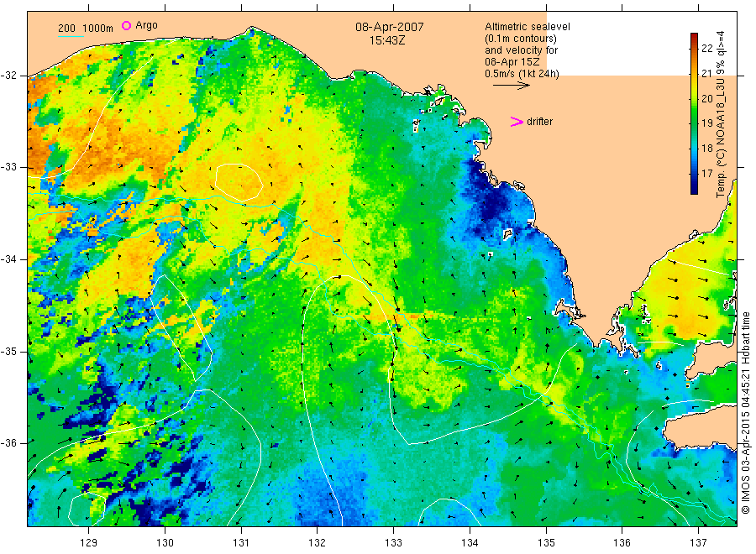Click the longitude label 129
Viewport: 756px width, 554px height.
tap(89, 543)
